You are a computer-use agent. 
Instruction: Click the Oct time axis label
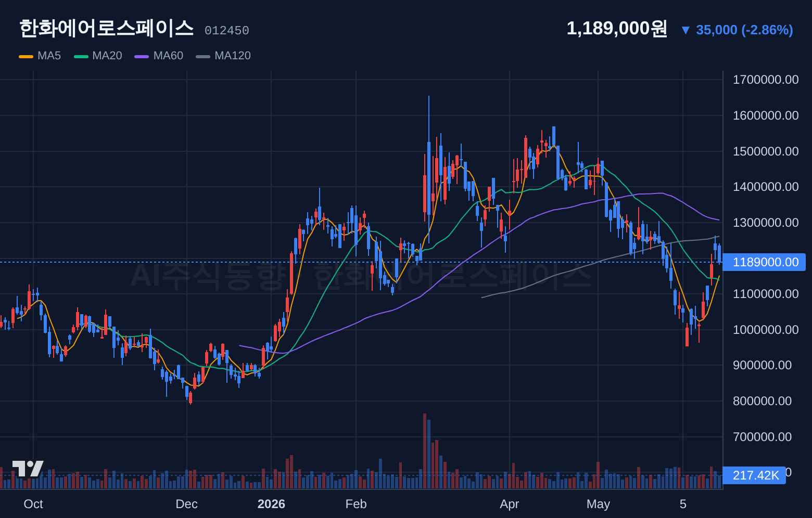(x=33, y=504)
